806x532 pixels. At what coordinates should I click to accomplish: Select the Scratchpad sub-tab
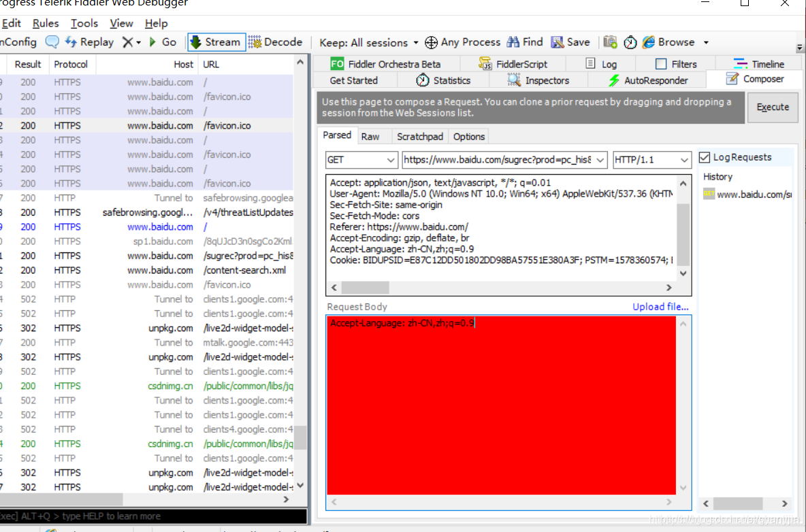(x=420, y=137)
